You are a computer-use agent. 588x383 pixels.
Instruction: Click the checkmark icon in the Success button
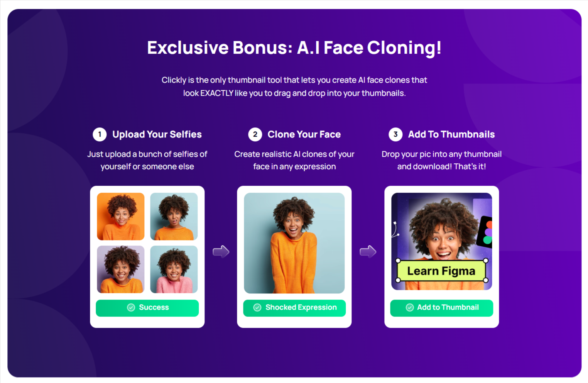click(x=131, y=307)
